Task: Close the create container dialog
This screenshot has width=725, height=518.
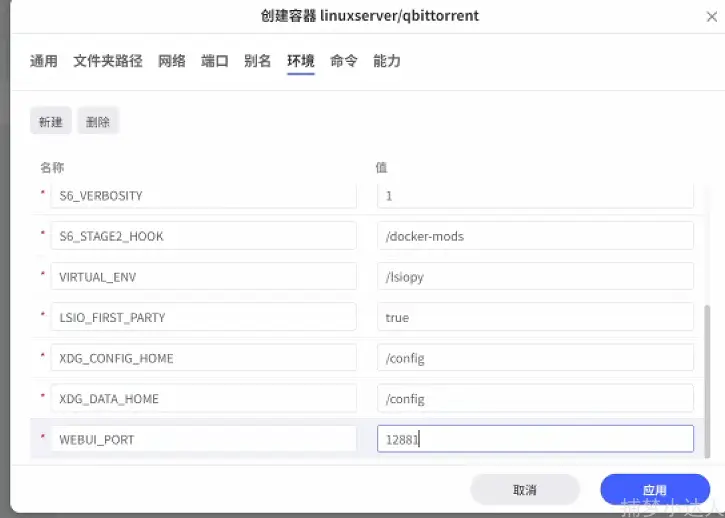Action: click(x=711, y=17)
